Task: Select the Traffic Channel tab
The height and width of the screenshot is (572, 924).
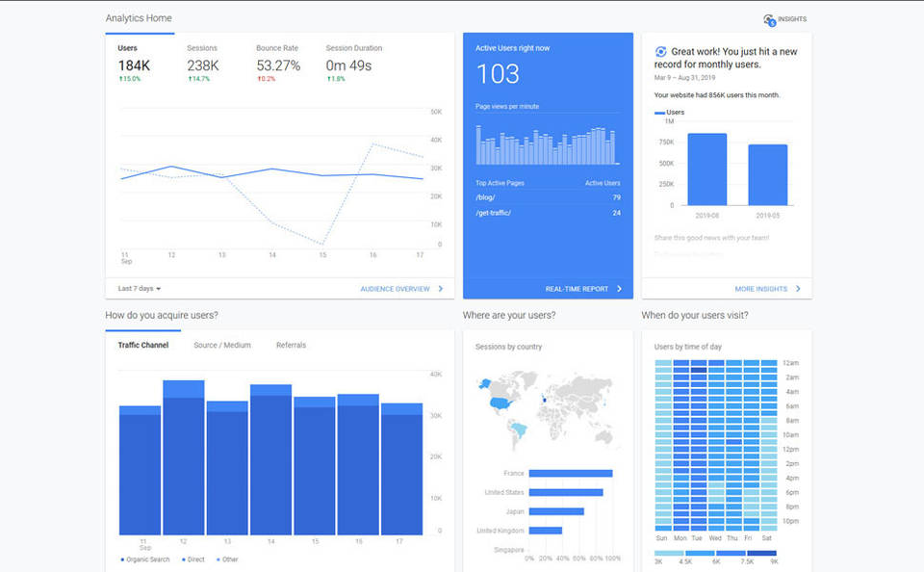Action: coord(143,345)
